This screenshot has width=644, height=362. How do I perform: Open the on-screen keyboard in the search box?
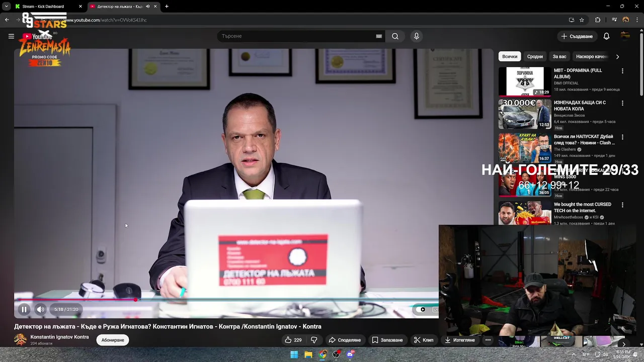pyautogui.click(x=379, y=36)
